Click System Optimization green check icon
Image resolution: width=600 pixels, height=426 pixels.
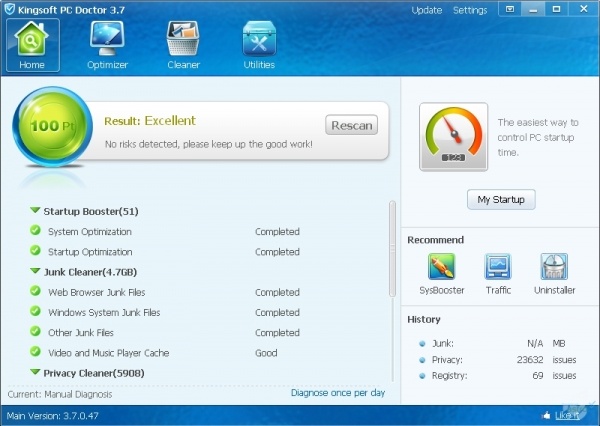36,230
